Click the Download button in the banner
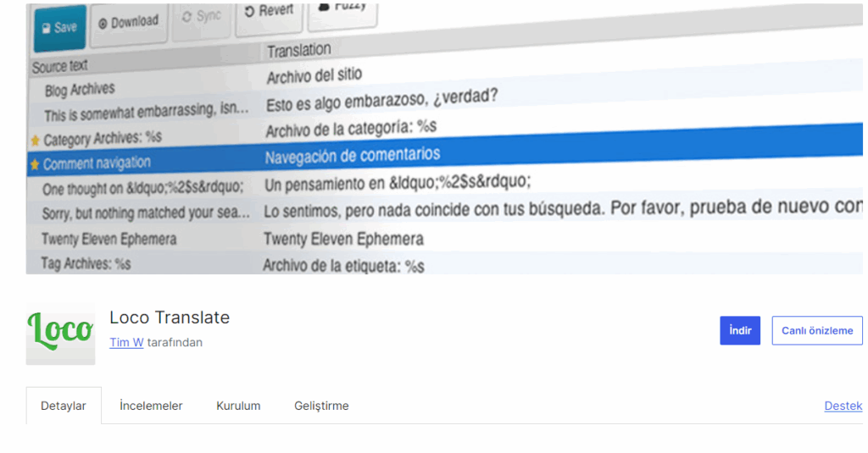 [129, 23]
